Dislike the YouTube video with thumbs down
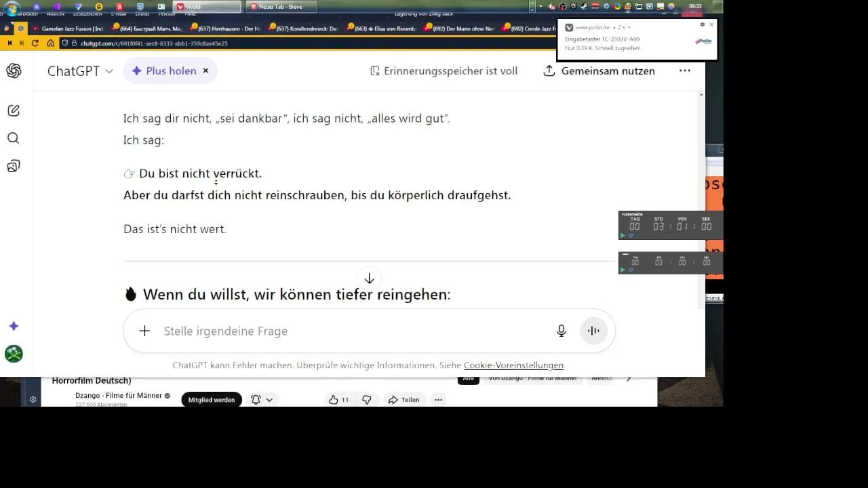Image resolution: width=868 pixels, height=488 pixels. (367, 400)
